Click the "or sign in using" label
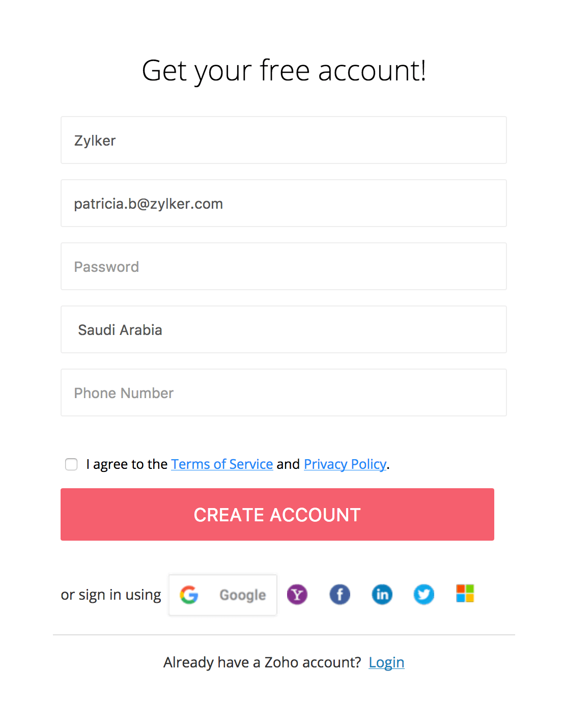This screenshot has height=728, width=564. click(110, 595)
